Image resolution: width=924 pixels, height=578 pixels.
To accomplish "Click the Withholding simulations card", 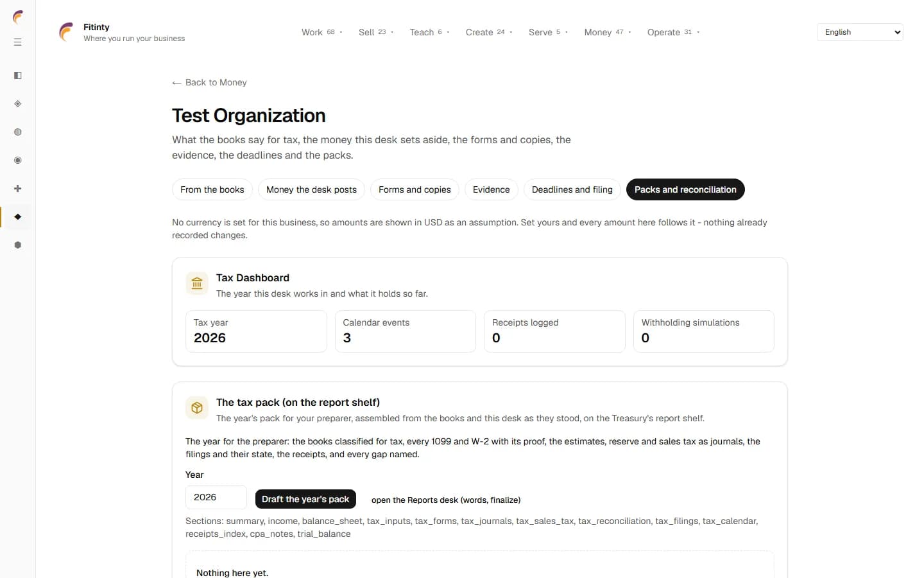I will [x=704, y=331].
